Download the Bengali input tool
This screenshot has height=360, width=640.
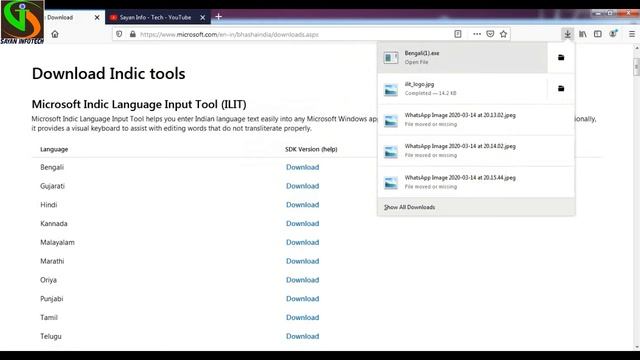coord(302,167)
